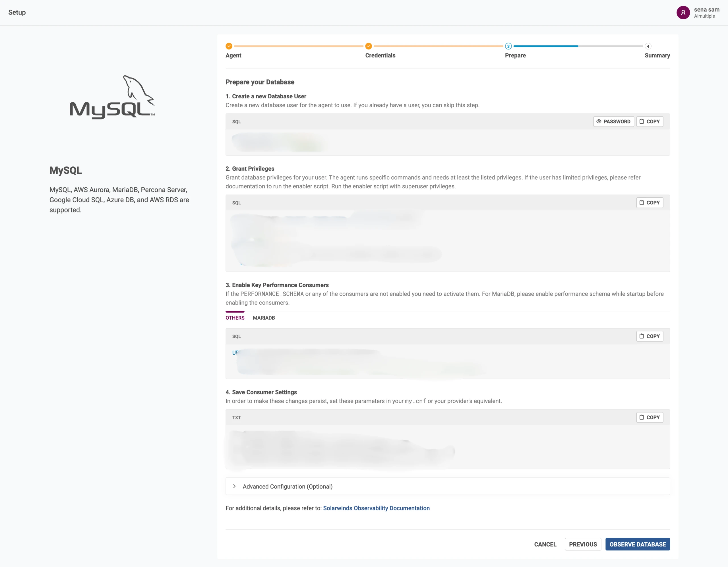Click the '3. Enable Key Performance Consumers' heading
Screen dimensions: 728x567
tap(277, 285)
